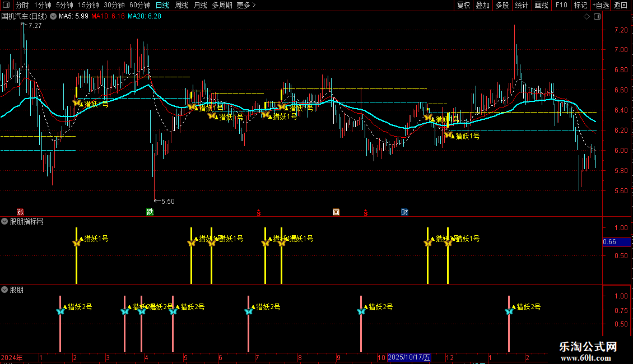The image size is (633, 364).
Task: Switch to the 周线 weekly tab
Action: pyautogui.click(x=181, y=5)
